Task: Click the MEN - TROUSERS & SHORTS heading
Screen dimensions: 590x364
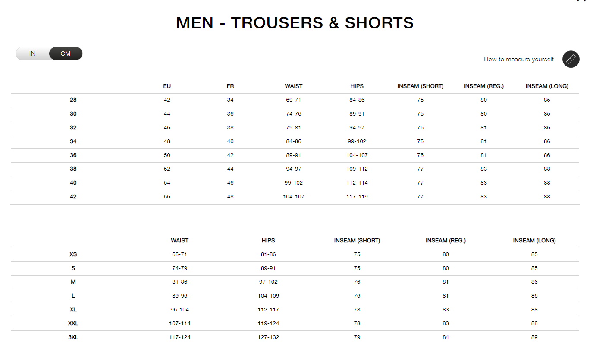Action: [x=295, y=23]
